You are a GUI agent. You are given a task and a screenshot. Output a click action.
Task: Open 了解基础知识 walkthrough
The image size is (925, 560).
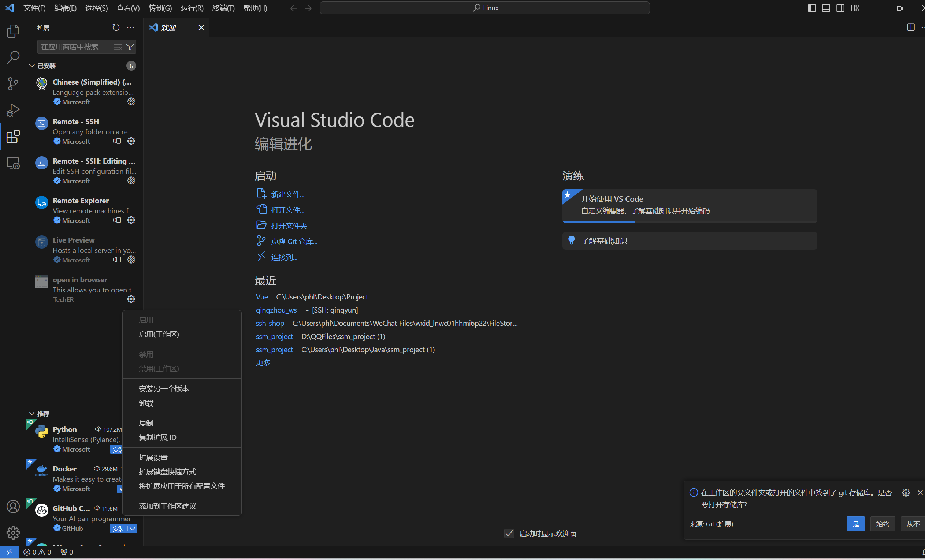[690, 240]
